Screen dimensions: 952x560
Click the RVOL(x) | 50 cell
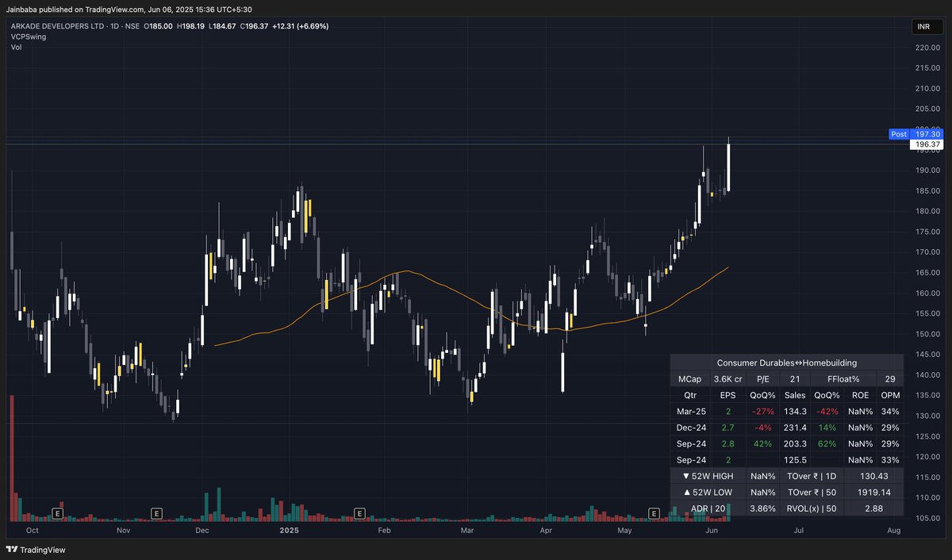point(812,508)
